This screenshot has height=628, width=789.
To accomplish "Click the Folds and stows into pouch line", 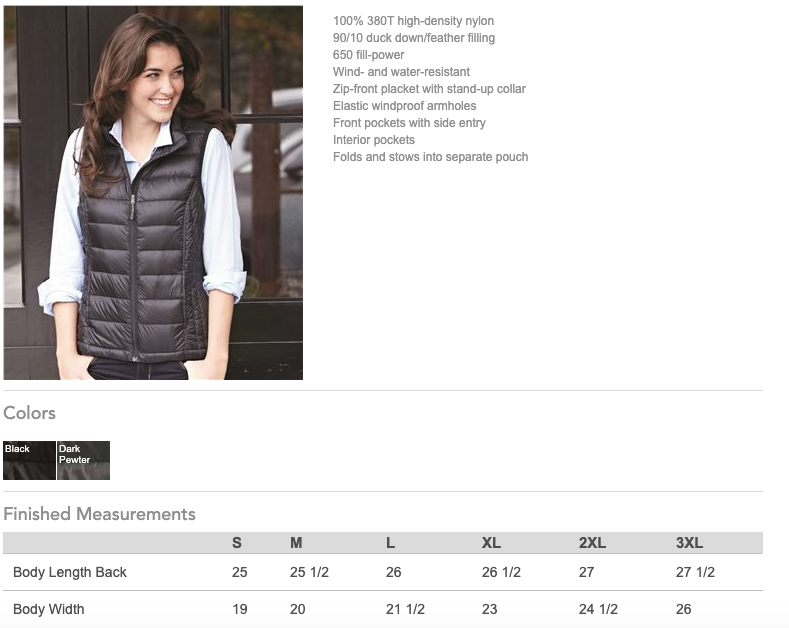I will pos(430,156).
